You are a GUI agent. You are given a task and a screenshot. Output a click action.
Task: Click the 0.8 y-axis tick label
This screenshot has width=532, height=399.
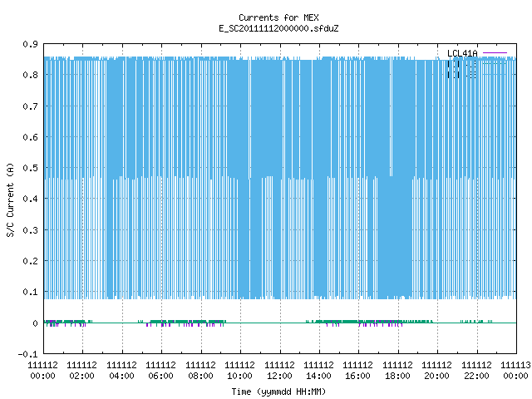click(x=30, y=75)
